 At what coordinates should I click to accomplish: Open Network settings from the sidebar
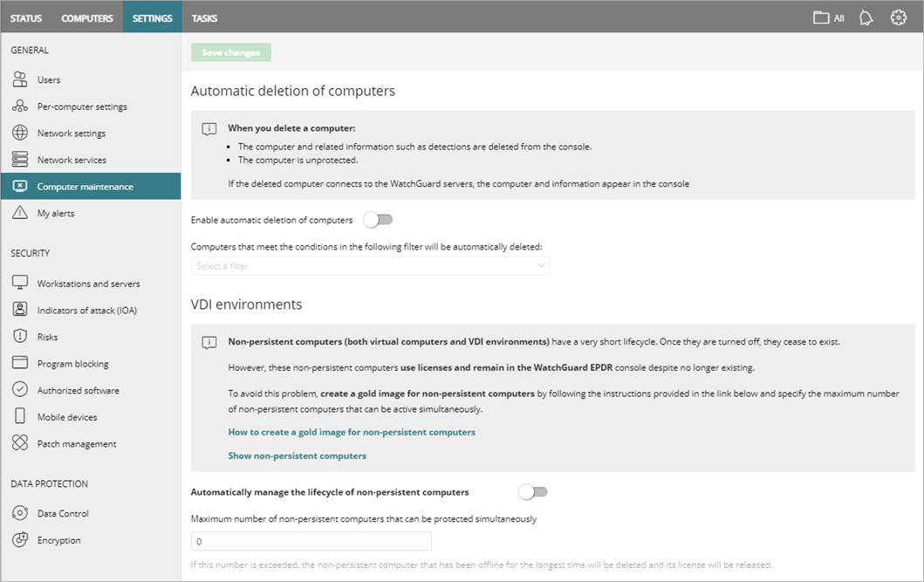20,133
